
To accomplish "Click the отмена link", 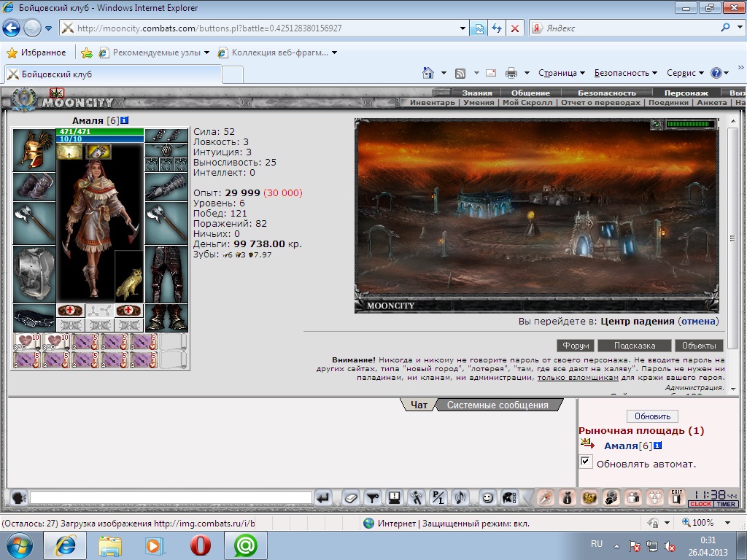I will [698, 322].
